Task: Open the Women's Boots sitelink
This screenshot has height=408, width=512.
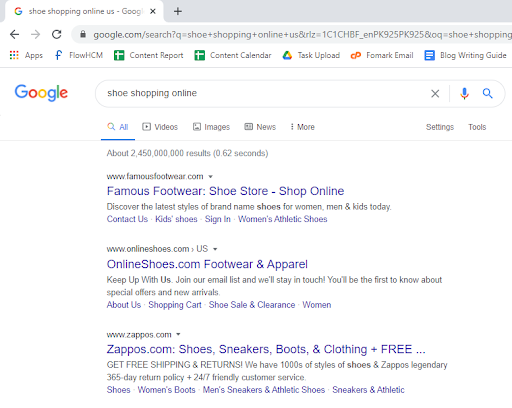Action: 166,390
